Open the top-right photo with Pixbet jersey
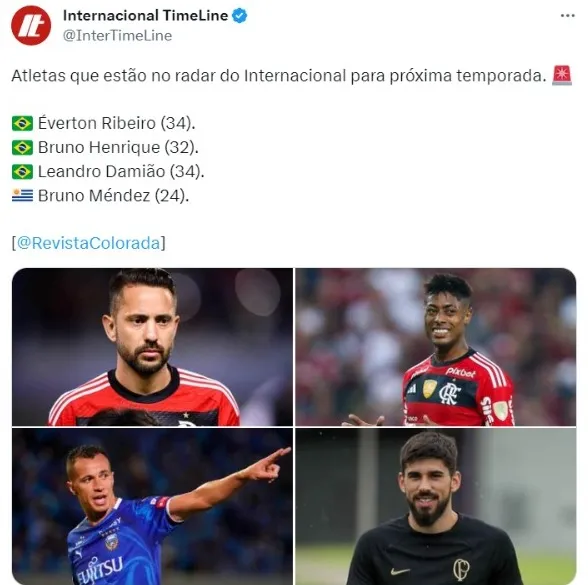This screenshot has height=585, width=588. click(436, 347)
